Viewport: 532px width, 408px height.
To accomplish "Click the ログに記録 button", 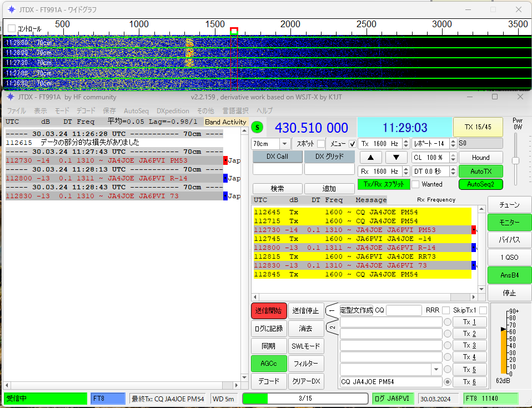I will 269,328.
